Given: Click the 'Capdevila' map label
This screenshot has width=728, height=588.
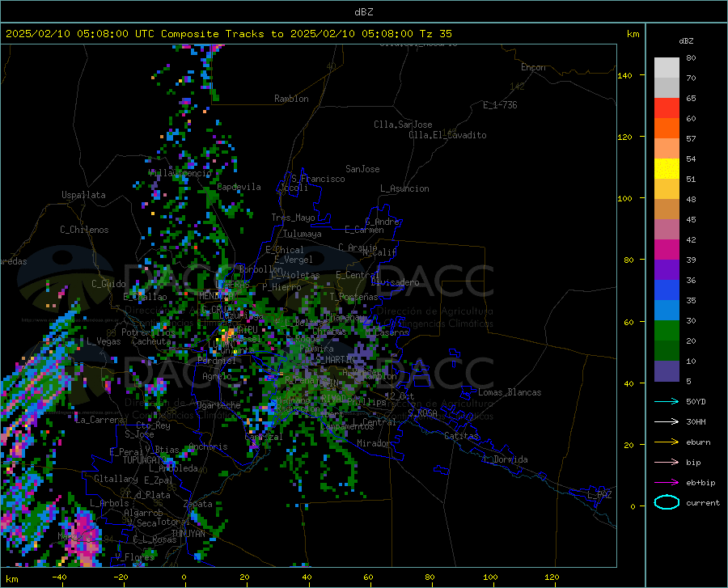Looking at the screenshot, I should [x=239, y=187].
